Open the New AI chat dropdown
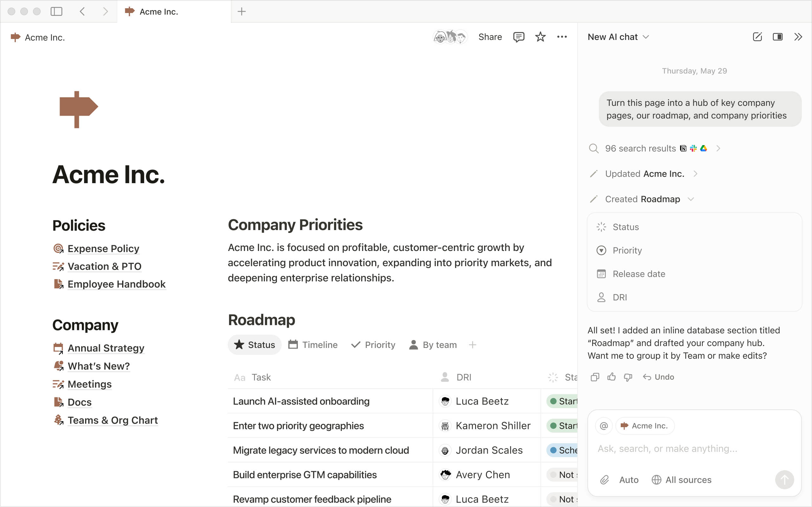This screenshot has height=507, width=812. 646,37
